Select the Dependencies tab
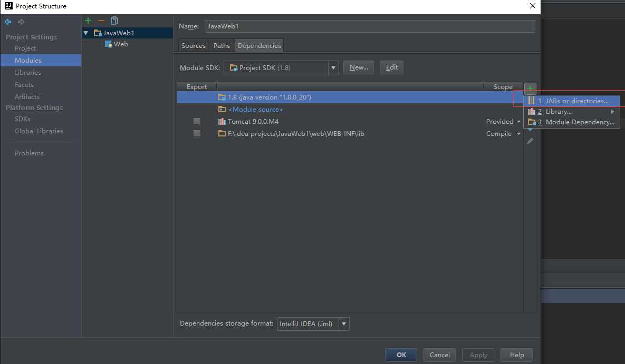The image size is (625, 364). (x=259, y=45)
